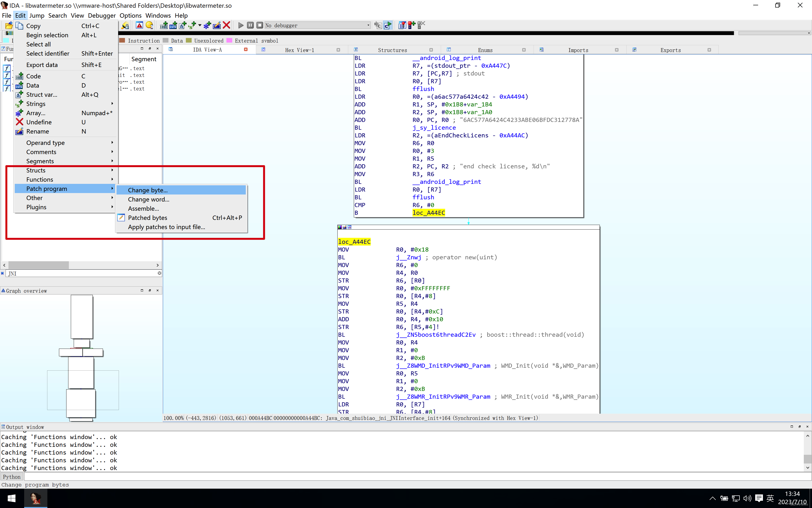The height and width of the screenshot is (508, 812).
Task: Click the struct variable 'A+' toolbar icon
Action: (x=182, y=25)
